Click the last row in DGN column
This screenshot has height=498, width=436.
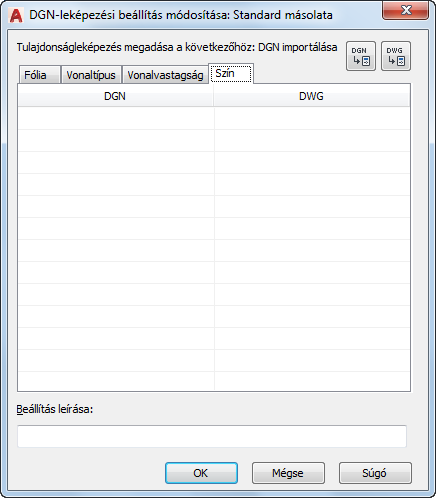(116, 381)
